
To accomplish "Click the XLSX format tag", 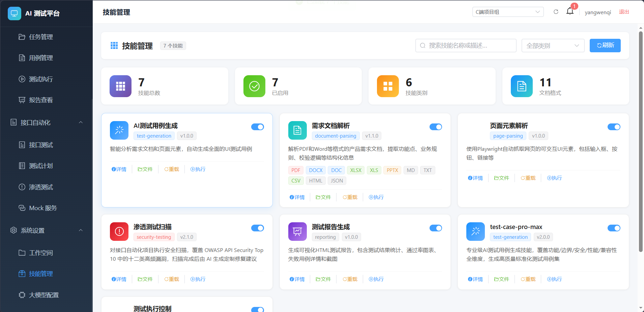I will pyautogui.click(x=356, y=170).
